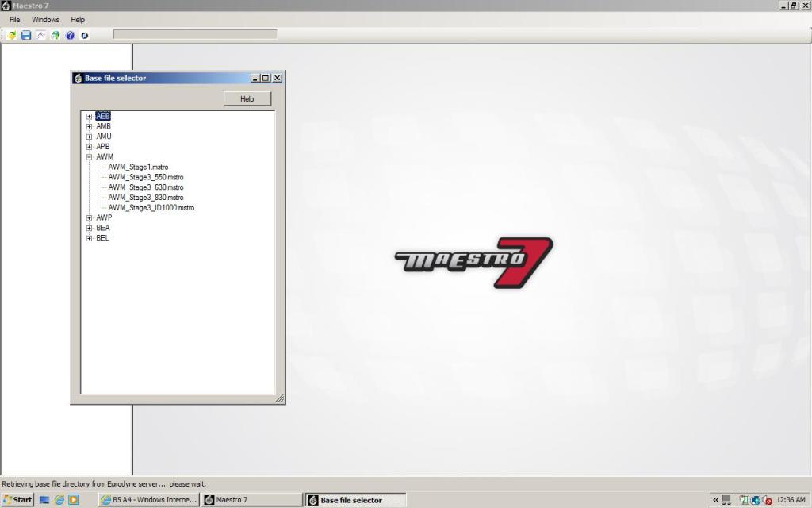This screenshot has width=812, height=508.
Task: Click the Help button in Base file selector
Action: coord(247,98)
